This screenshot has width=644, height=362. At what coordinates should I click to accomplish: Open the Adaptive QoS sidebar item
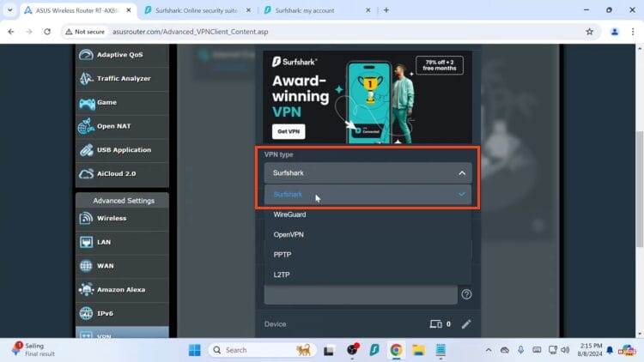point(122,55)
